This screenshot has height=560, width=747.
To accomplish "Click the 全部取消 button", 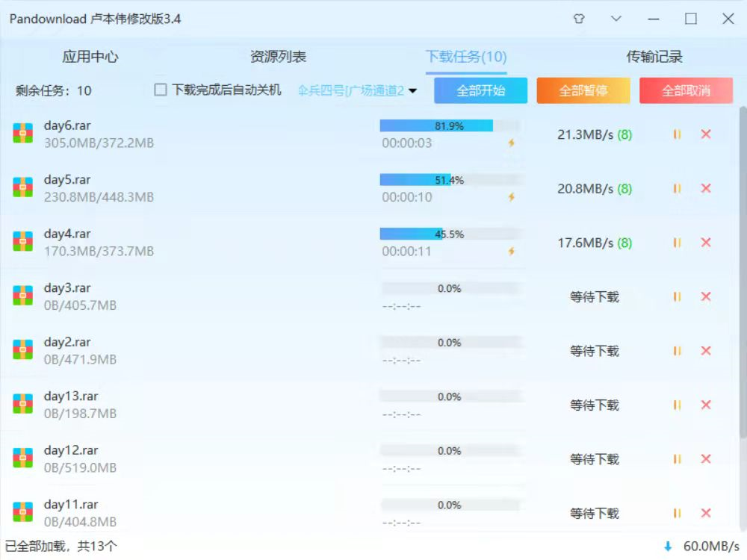I will tap(687, 89).
